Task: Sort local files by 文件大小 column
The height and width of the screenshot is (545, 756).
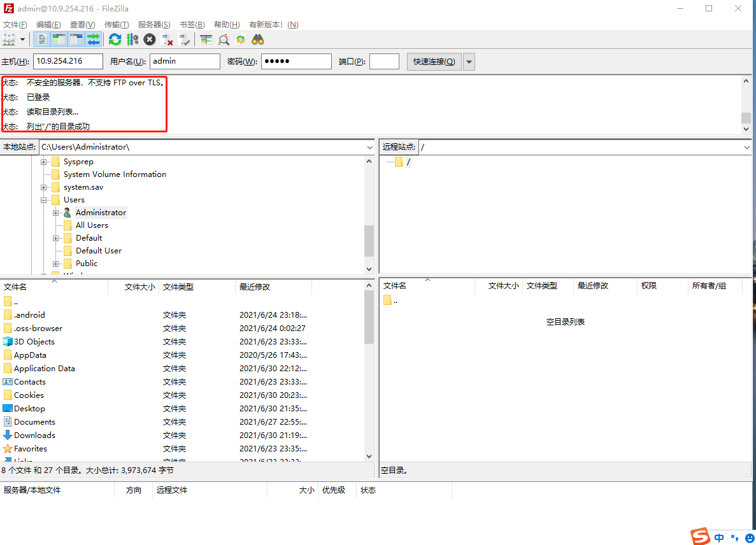Action: click(x=134, y=287)
